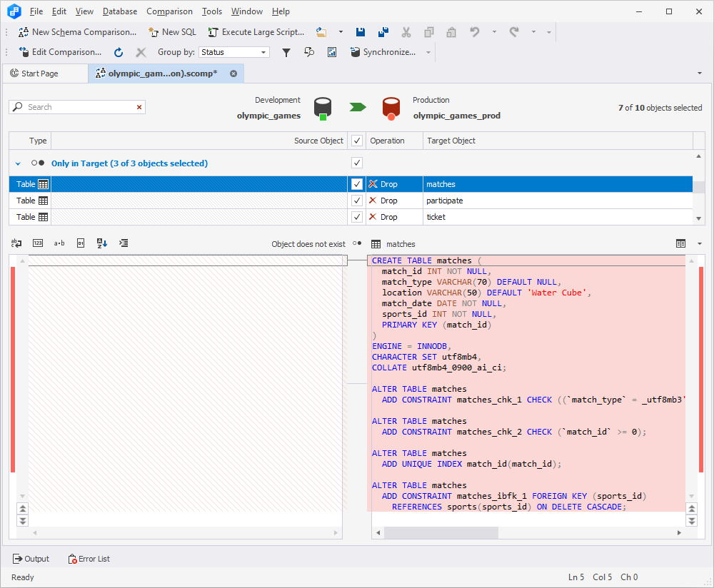Click the Paste icon in toolbar

pyautogui.click(x=451, y=32)
